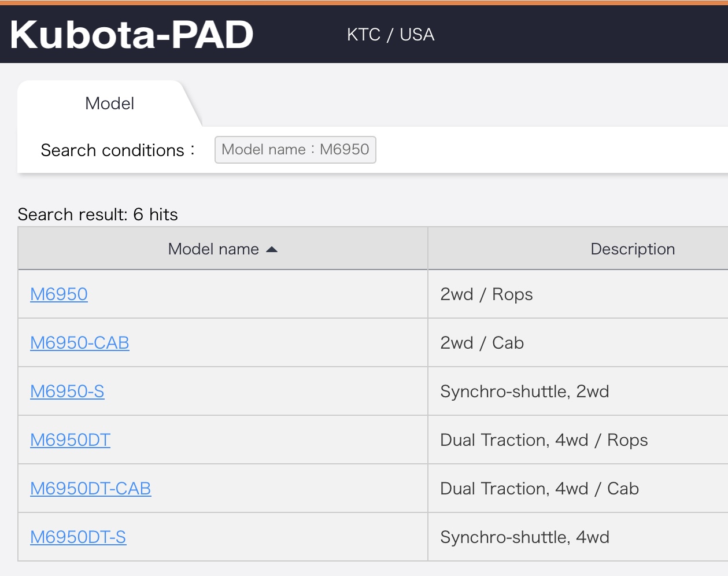Click the Synchro-shuttle, 4wd description cell
Image resolution: width=728 pixels, height=576 pixels.
524,537
